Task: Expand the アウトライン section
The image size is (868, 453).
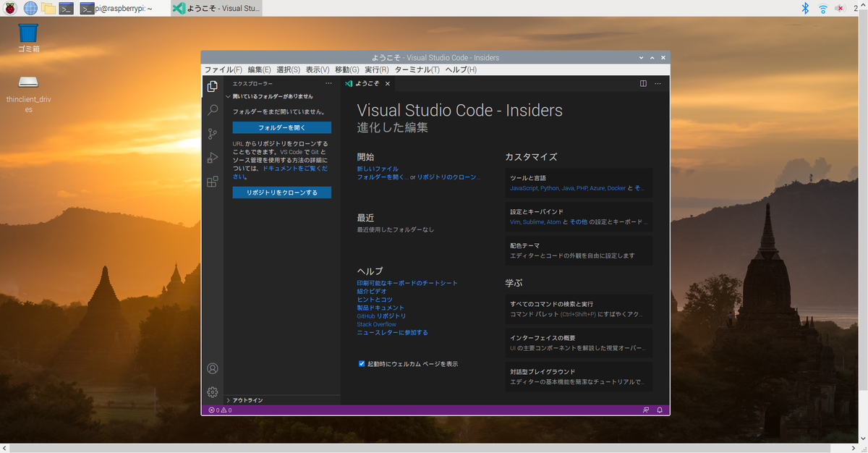Action: coord(281,400)
